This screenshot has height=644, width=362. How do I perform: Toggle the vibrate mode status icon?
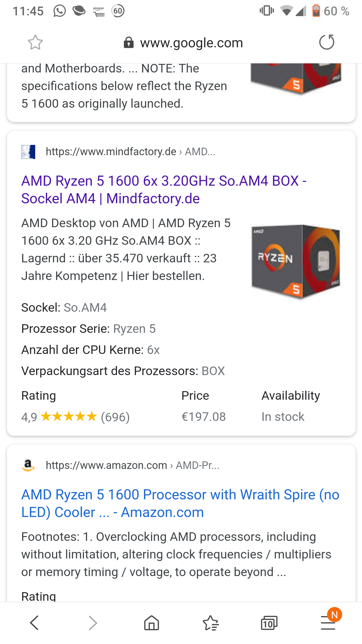266,11
